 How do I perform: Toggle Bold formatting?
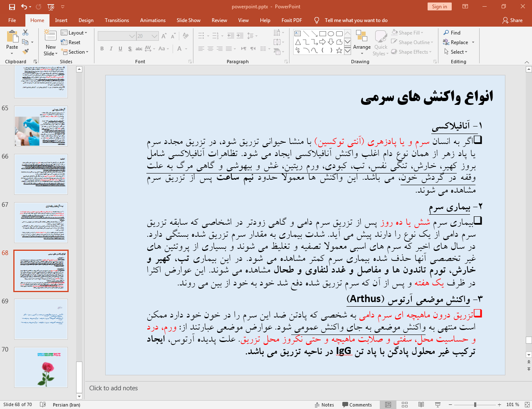pyautogui.click(x=102, y=49)
